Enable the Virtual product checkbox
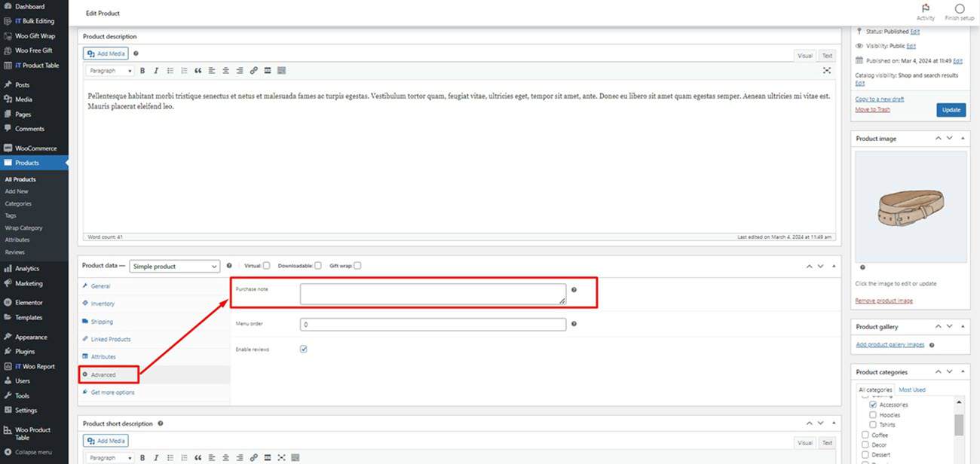 265,265
